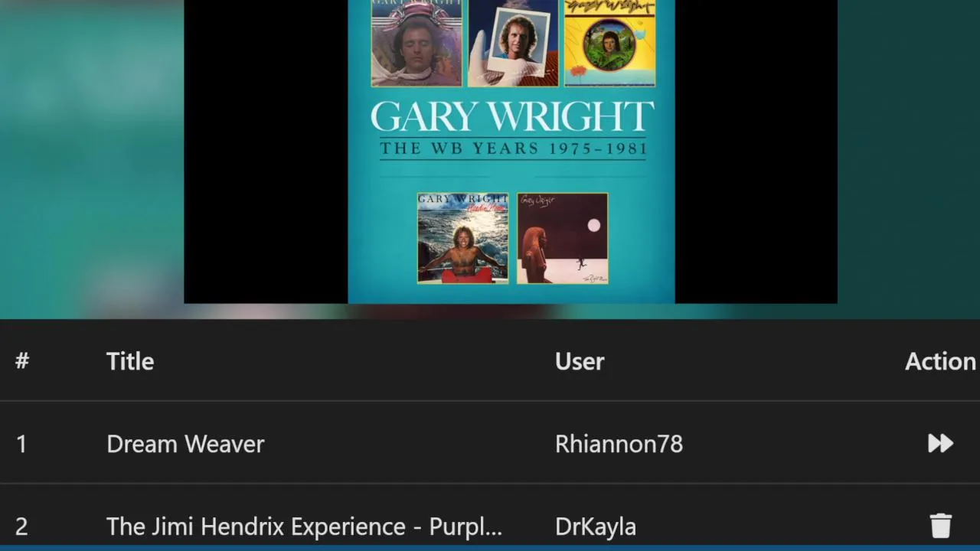Click the User column header
The width and height of the screenshot is (980, 551).
pyautogui.click(x=580, y=361)
